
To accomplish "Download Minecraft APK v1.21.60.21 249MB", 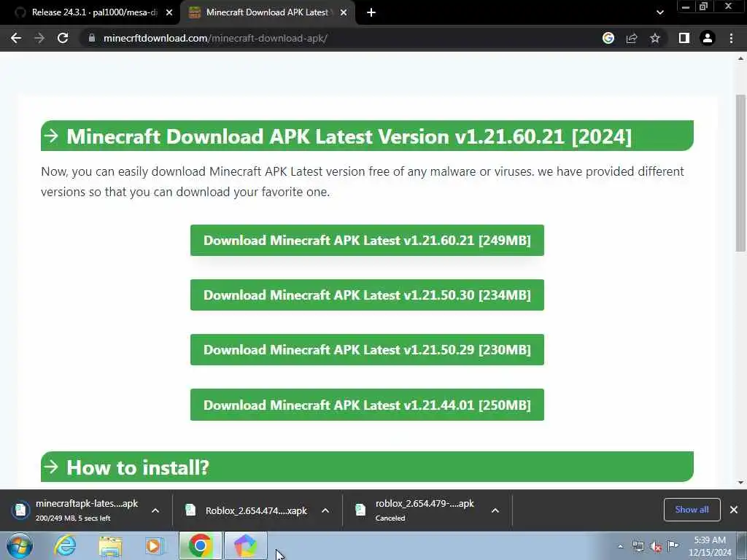I will point(367,241).
